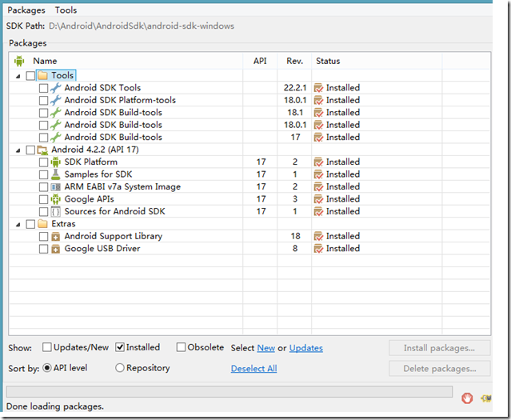This screenshot has width=511, height=420.
Task: Click the Done loading packages status text
Action: pyautogui.click(x=55, y=406)
